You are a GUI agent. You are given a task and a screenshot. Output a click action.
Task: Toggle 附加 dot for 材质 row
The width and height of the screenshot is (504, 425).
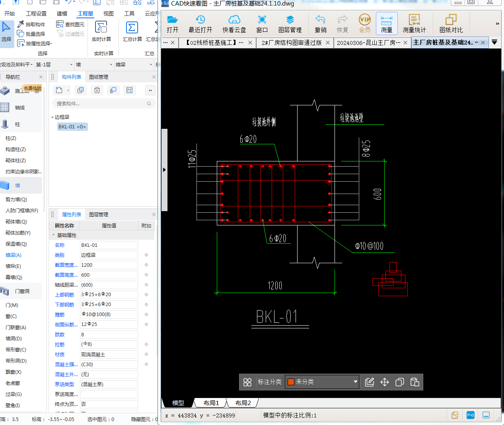click(146, 354)
